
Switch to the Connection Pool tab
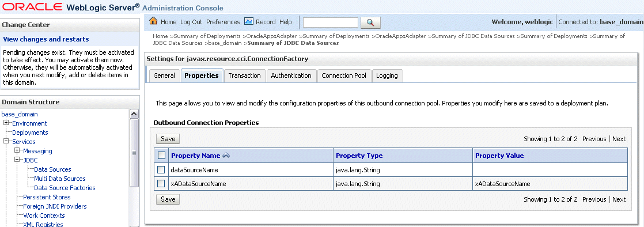344,75
